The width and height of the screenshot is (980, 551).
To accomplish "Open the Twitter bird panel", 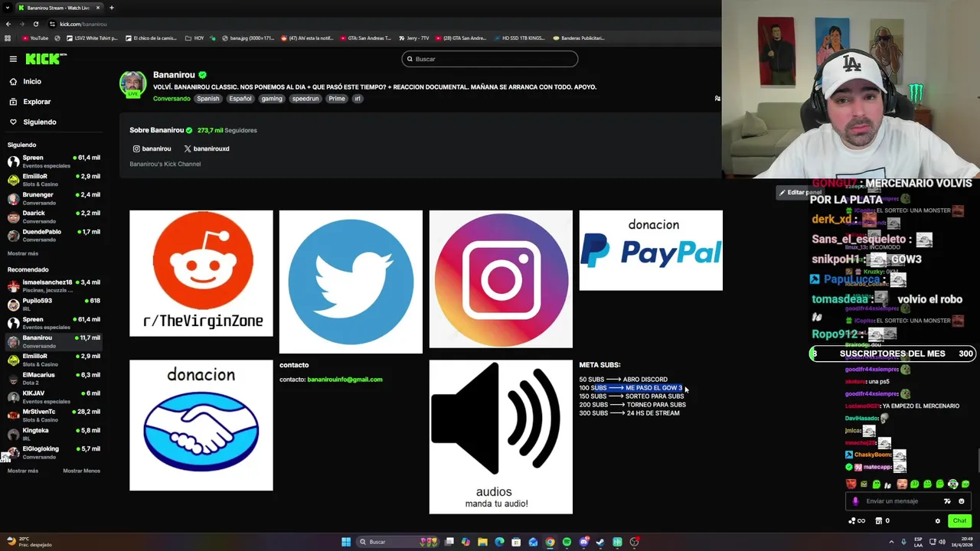I will [351, 282].
